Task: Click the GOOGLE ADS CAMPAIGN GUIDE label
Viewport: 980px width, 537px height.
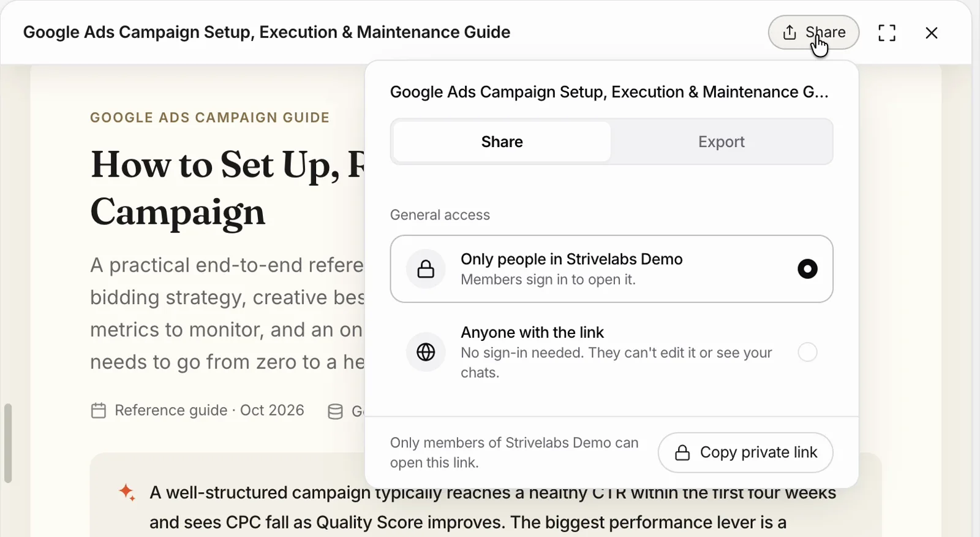Action: (210, 118)
